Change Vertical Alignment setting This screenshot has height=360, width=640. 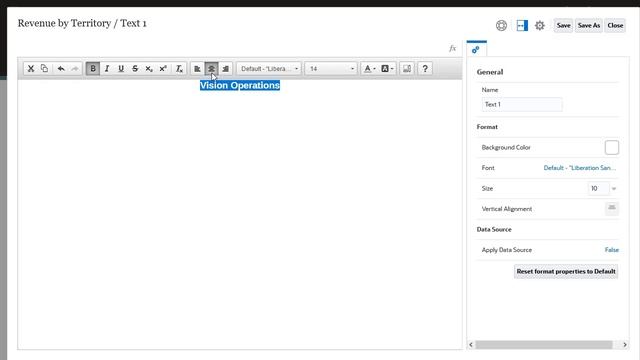(x=611, y=209)
